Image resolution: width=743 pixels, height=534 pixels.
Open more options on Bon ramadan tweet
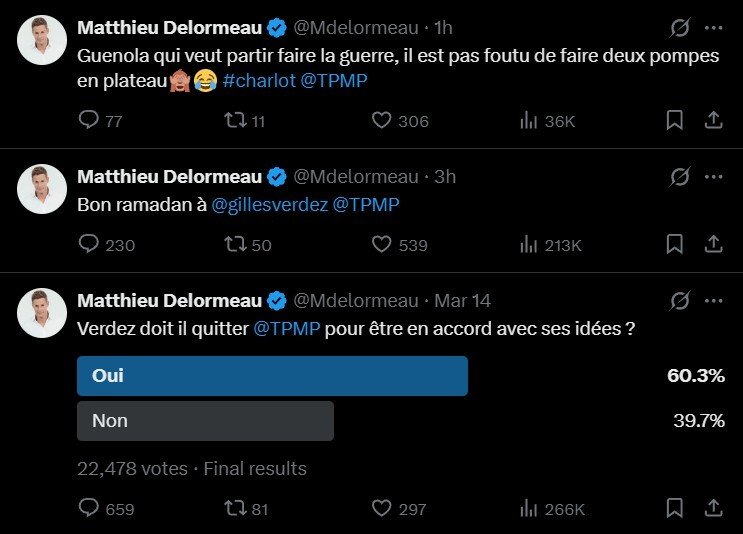[x=713, y=176]
